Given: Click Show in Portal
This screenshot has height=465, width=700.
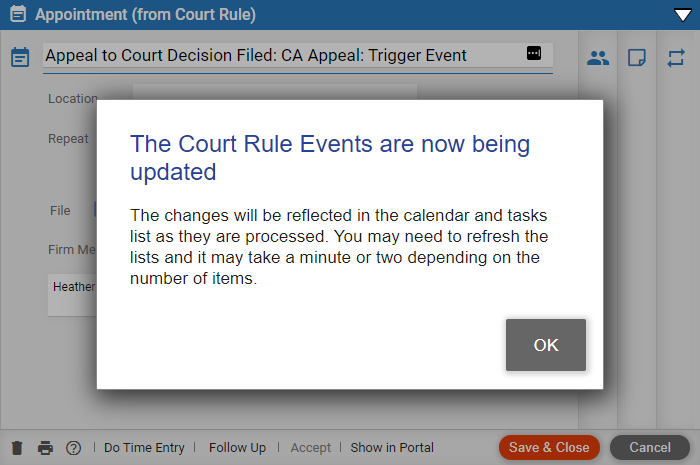Looking at the screenshot, I should point(392,448).
